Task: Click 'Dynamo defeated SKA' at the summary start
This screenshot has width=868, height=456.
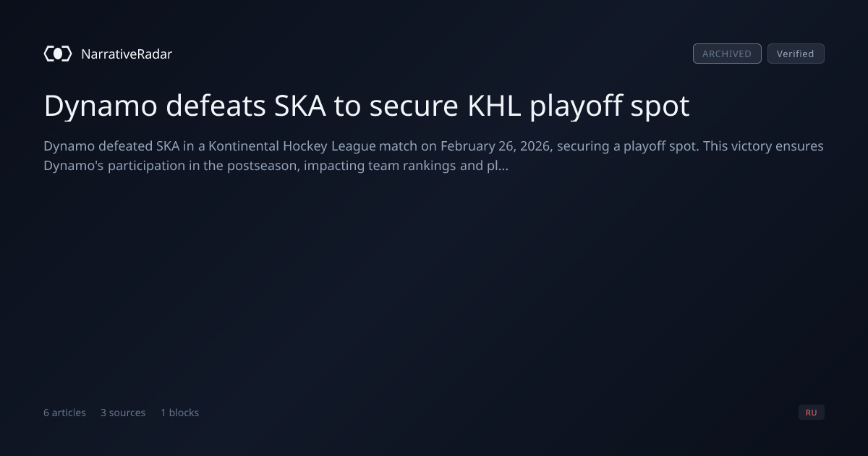Action: tap(111, 146)
